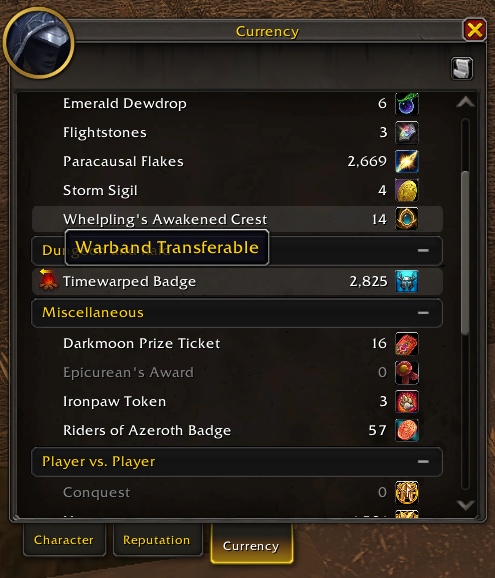Click the Darkmoon Prize Ticket icon
Screen dimensions: 495x578
pos(407,344)
